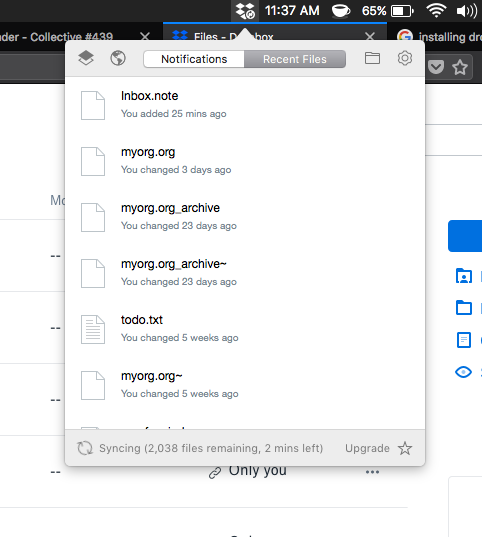Image resolution: width=482 pixels, height=537 pixels.
Task: Open Dropbox folder icon in popup header
Action: point(372,58)
